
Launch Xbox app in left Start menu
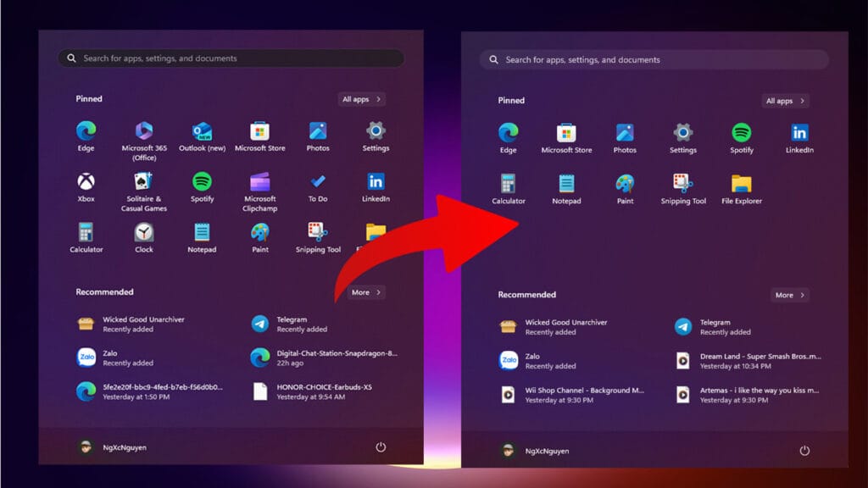coord(86,187)
